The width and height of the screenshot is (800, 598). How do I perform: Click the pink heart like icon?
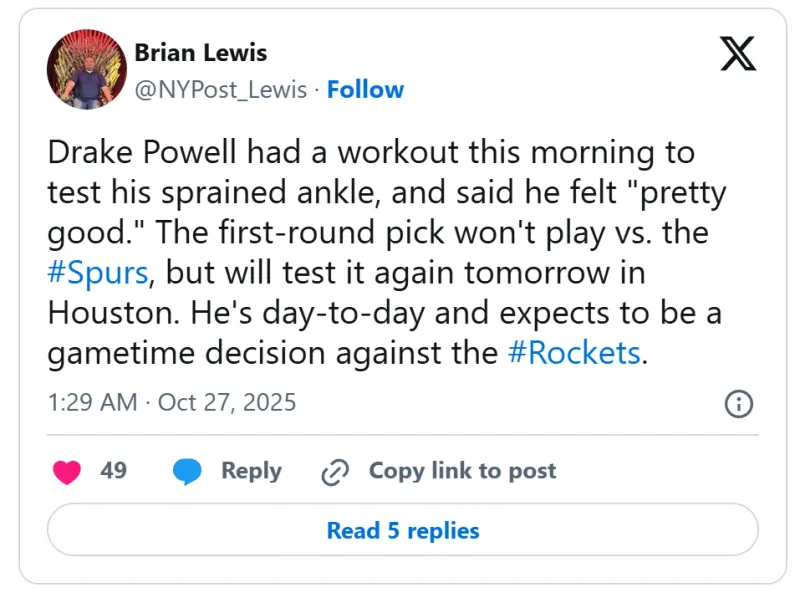(67, 472)
